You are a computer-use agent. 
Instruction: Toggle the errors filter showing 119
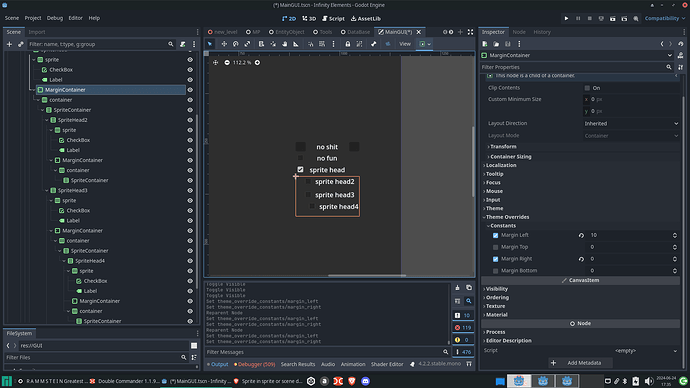coord(462,327)
